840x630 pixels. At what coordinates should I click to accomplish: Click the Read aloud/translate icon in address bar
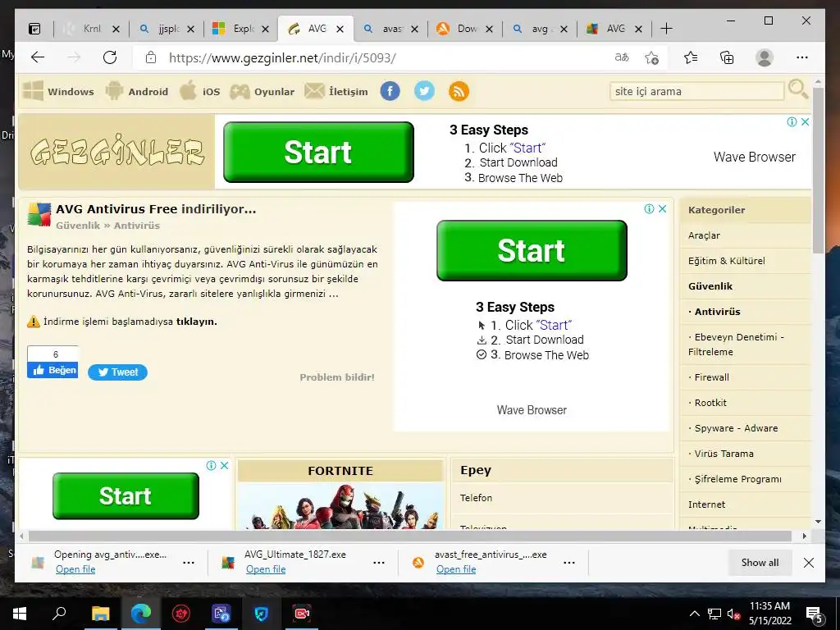tap(622, 57)
